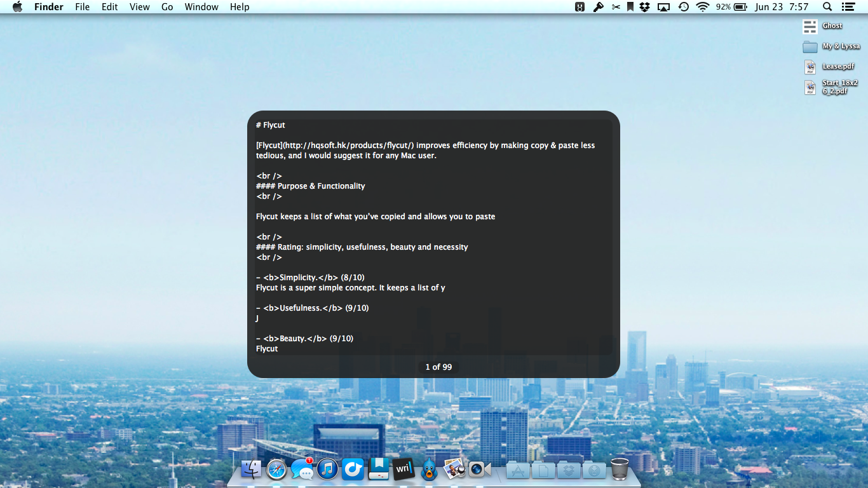Click the hqsoft.hk Flycut link text
The width and height of the screenshot is (868, 488).
tap(335, 146)
